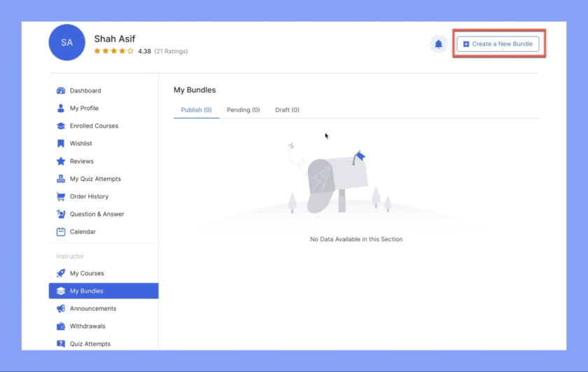Screen dimensions: 588x372
Task: Select My Bundles in instructor menu
Action: (86, 291)
